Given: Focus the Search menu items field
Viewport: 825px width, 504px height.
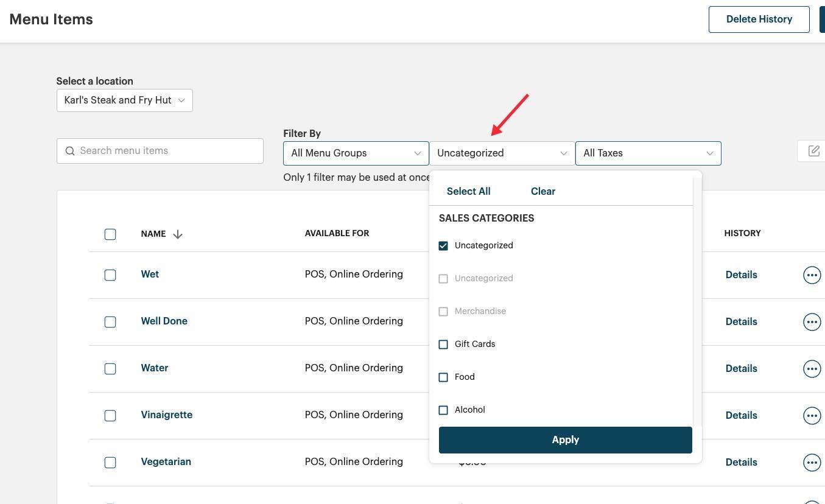Looking at the screenshot, I should point(167,151).
